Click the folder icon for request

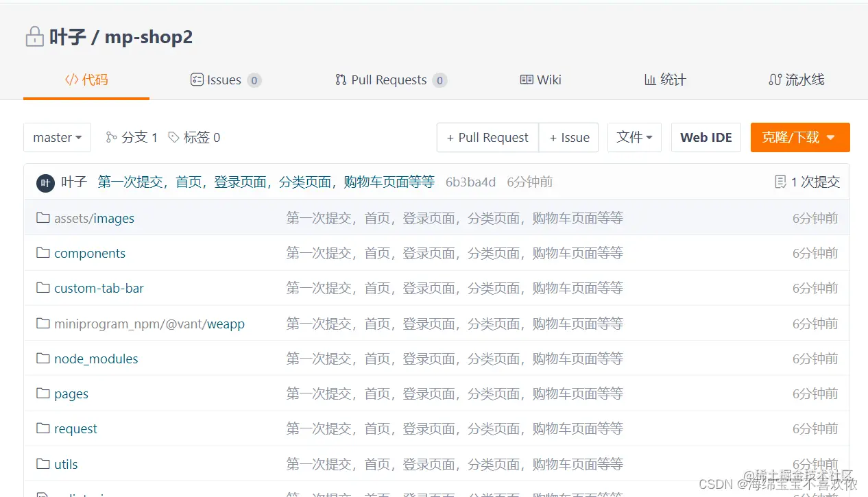(x=43, y=428)
